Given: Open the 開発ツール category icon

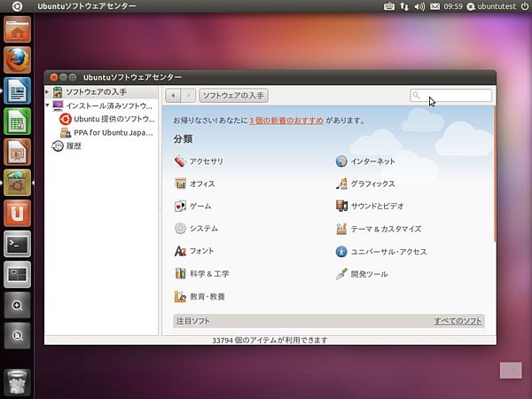Looking at the screenshot, I should pos(341,274).
